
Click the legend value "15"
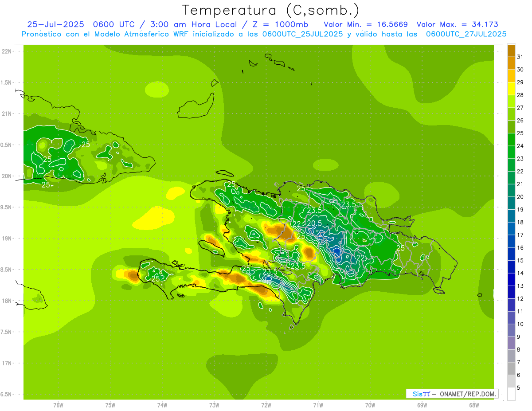(520, 260)
